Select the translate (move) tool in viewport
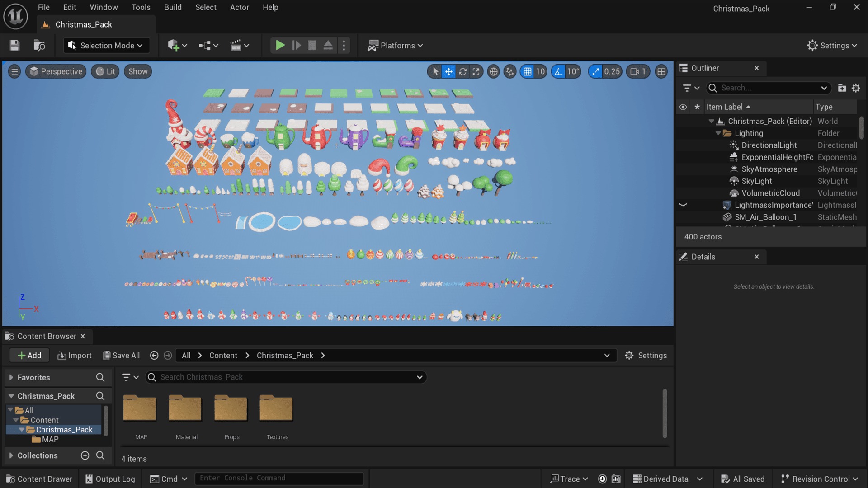 point(448,71)
